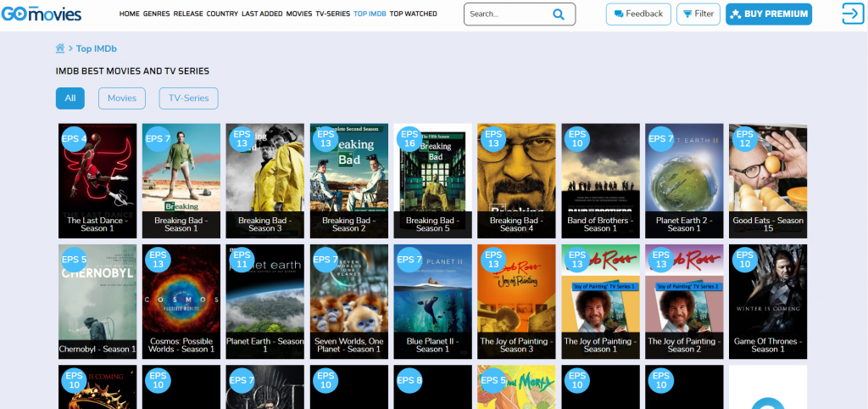This screenshot has height=409, width=868.
Task: Open the RELEASE menu
Action: 188,14
